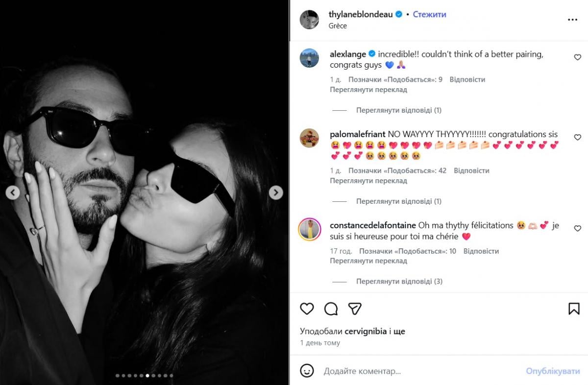
Task: Open the Grèce location link
Action: pyautogui.click(x=338, y=25)
